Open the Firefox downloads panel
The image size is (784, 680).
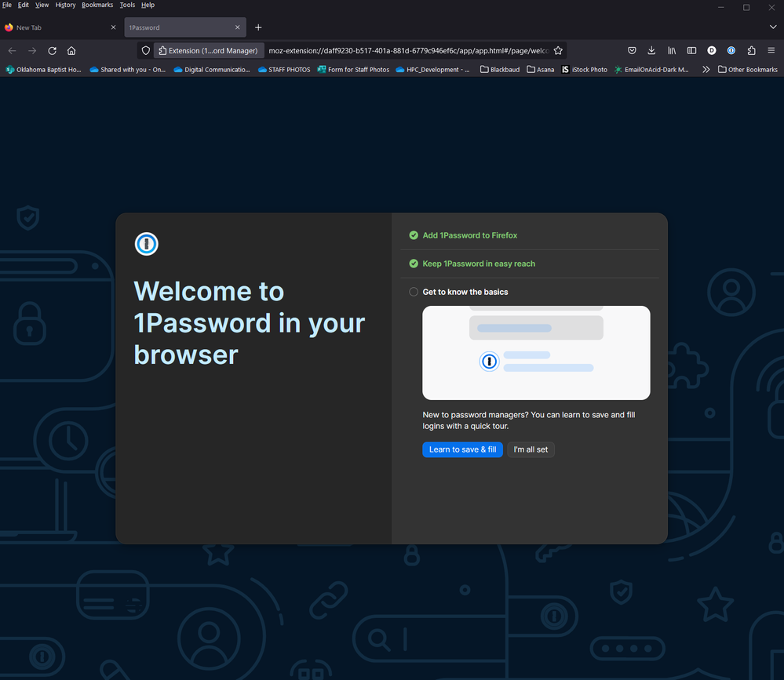[651, 50]
